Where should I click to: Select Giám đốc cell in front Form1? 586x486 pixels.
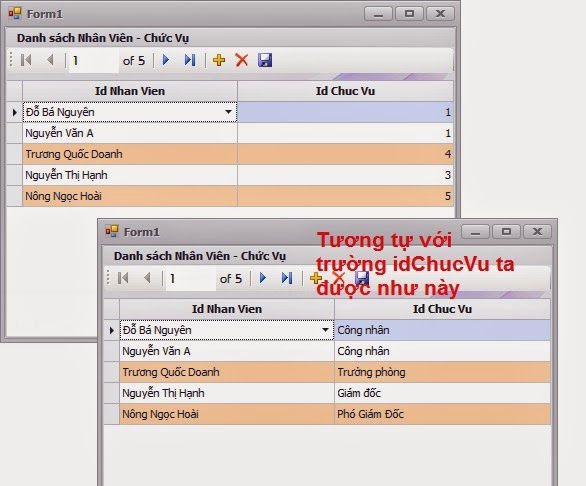click(x=442, y=393)
